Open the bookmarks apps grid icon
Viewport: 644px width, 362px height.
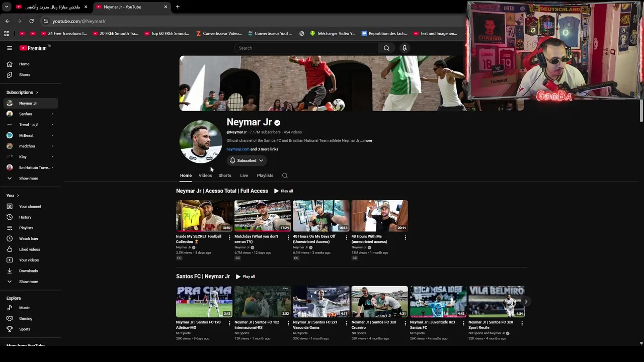coord(7,34)
